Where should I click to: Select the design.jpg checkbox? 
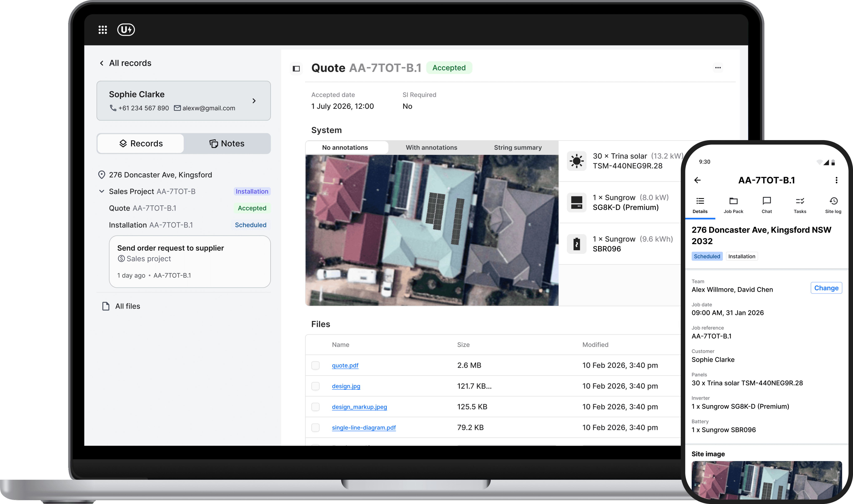click(315, 386)
